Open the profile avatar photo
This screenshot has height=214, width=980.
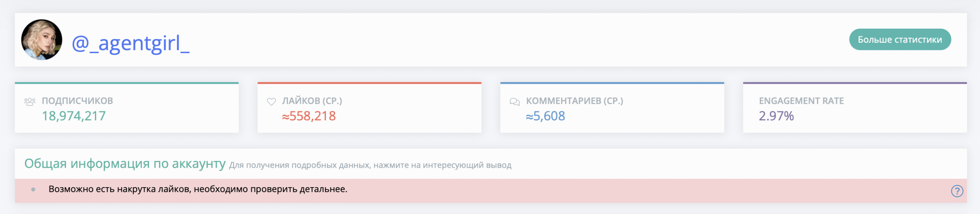[x=42, y=40]
